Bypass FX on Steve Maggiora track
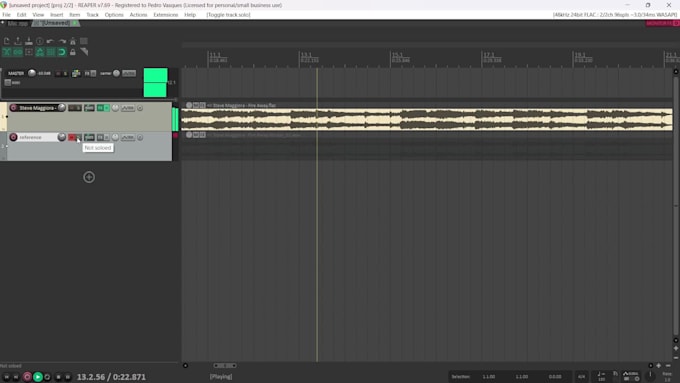Screen dimensions: 680x383 (107, 108)
